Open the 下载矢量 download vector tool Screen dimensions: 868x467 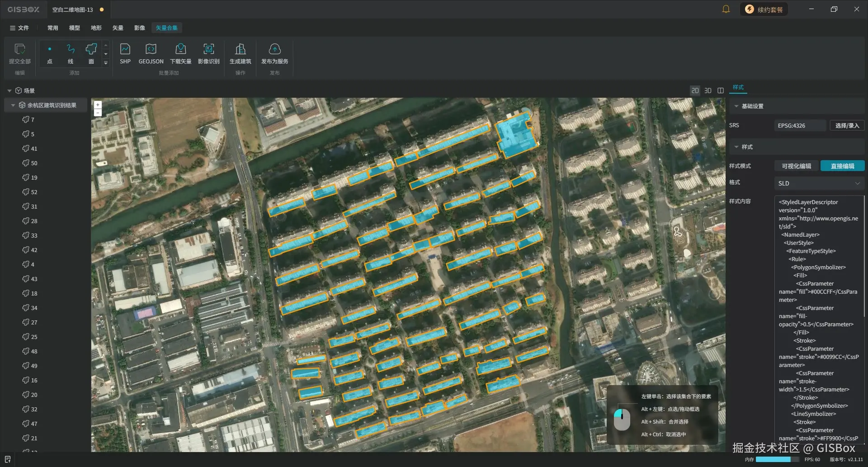click(181, 54)
